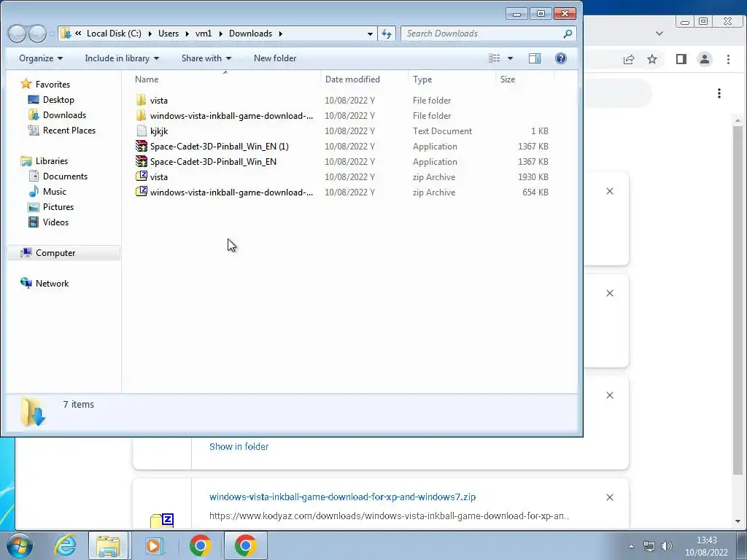The image size is (747, 560).
Task: Select Music library
Action: pyautogui.click(x=54, y=192)
